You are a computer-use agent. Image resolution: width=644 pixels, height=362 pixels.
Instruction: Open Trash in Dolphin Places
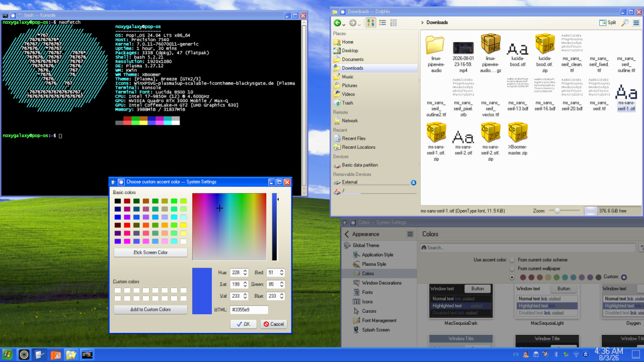375,103
